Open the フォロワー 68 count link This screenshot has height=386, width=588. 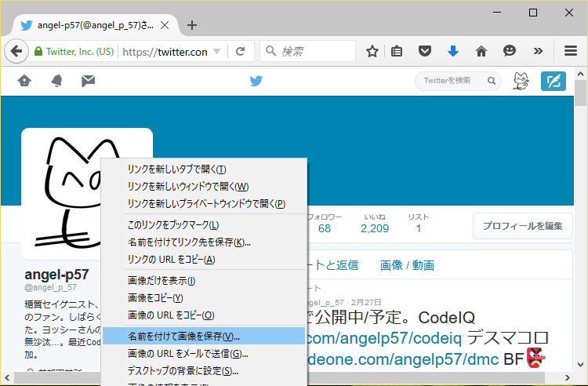(325, 223)
